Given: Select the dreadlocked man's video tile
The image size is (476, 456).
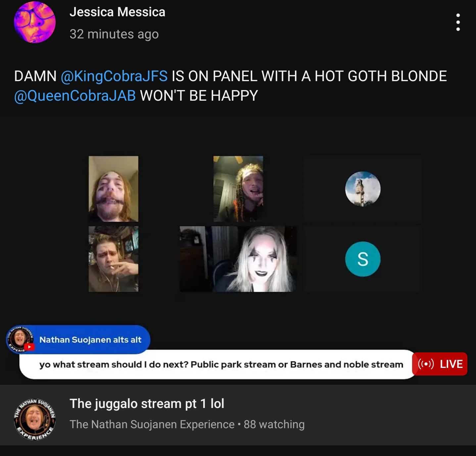Looking at the screenshot, I should pos(238,189).
